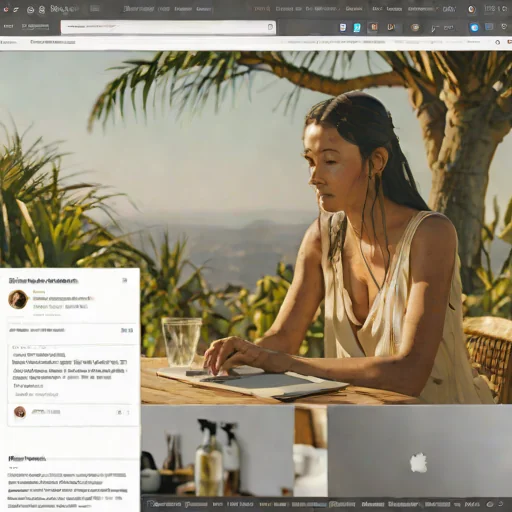Click the round tan extension icon
This screenshot has width=512, height=512.
pyautogui.click(x=415, y=27)
